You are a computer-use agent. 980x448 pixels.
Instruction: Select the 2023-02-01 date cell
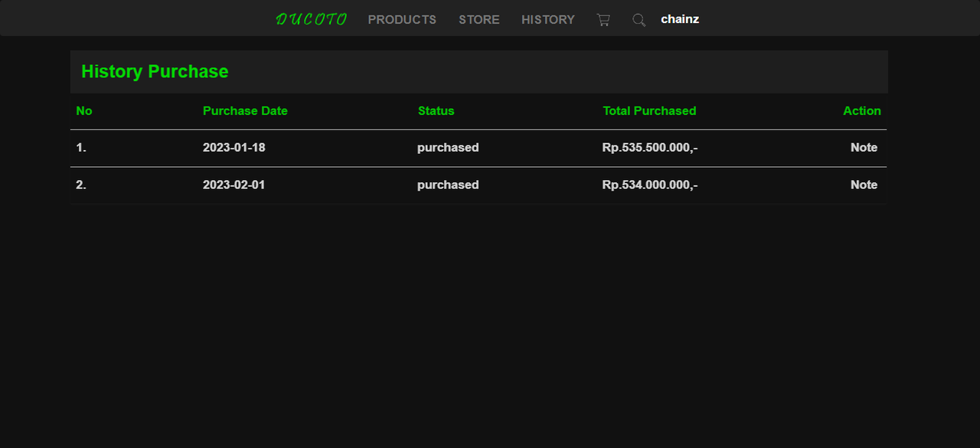(x=234, y=185)
